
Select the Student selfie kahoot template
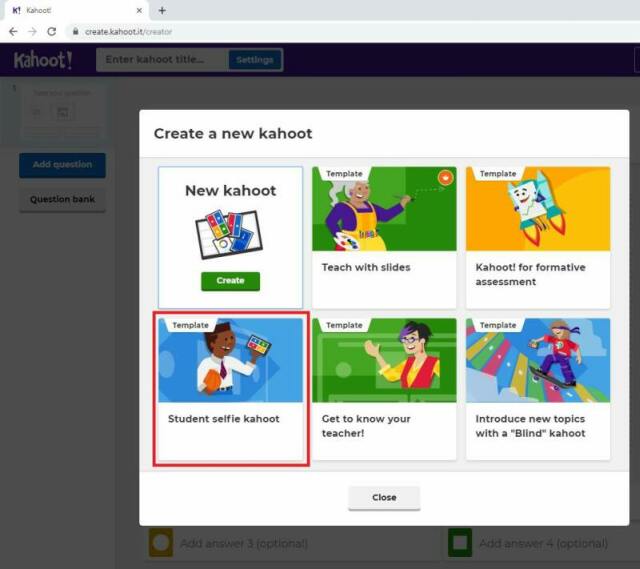coord(231,388)
